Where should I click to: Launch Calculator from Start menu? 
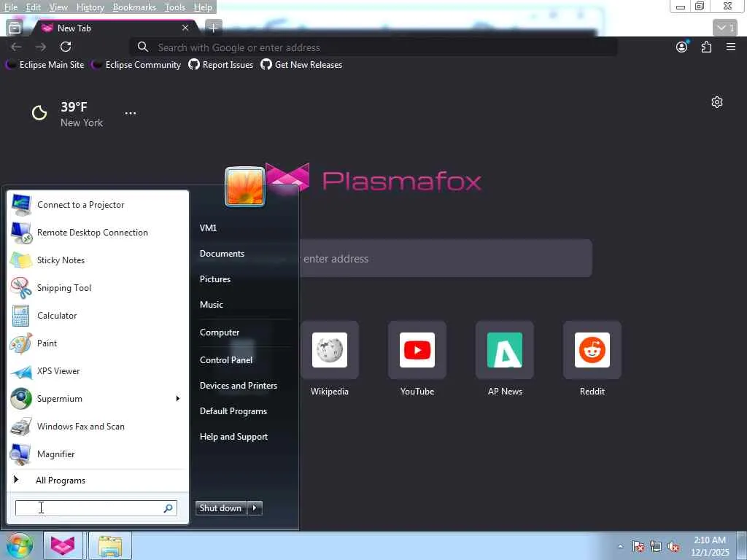(x=97, y=315)
